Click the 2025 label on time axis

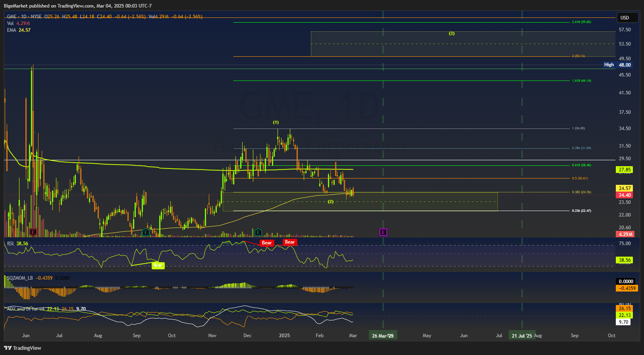(x=284, y=336)
